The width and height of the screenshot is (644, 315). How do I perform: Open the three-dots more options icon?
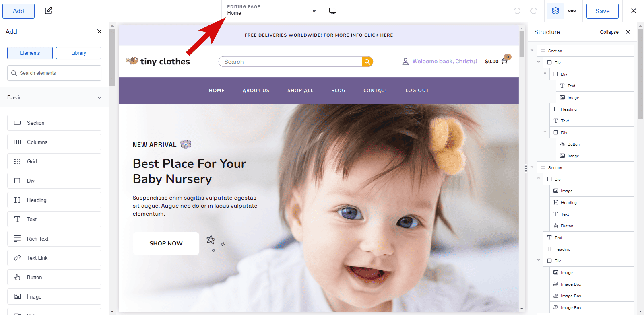(x=572, y=11)
